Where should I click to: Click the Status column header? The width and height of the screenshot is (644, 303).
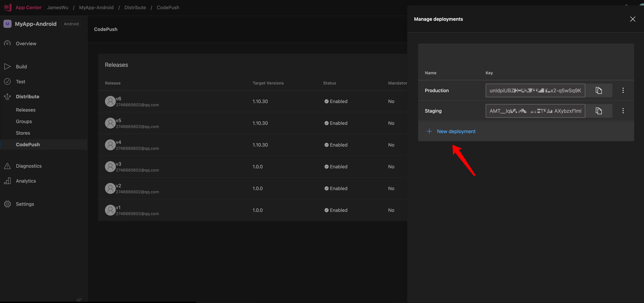[329, 83]
